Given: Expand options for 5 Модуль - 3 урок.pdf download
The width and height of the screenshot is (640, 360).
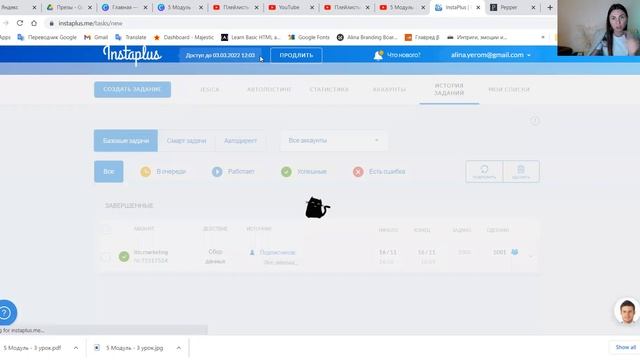Looking at the screenshot, I should [76, 348].
